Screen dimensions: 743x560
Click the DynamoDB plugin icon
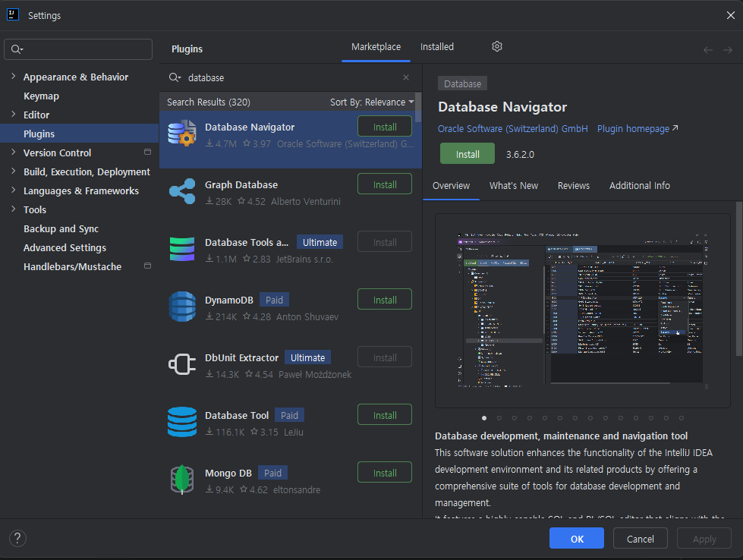pos(182,307)
